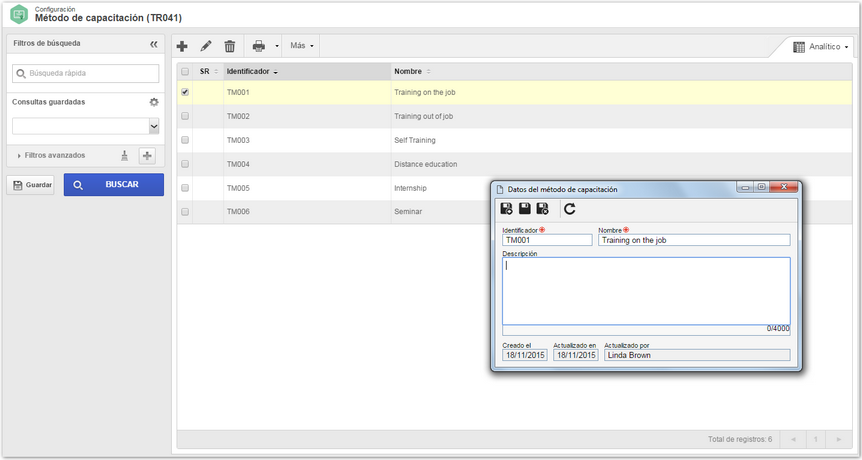Open the Más menu
The image size is (862, 460).
tap(302, 46)
